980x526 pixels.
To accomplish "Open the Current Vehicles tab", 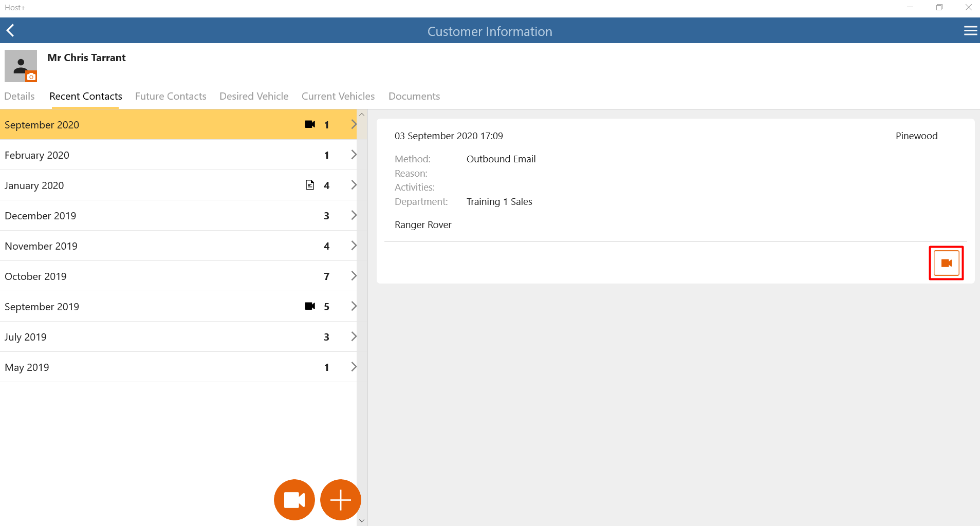I will [338, 96].
